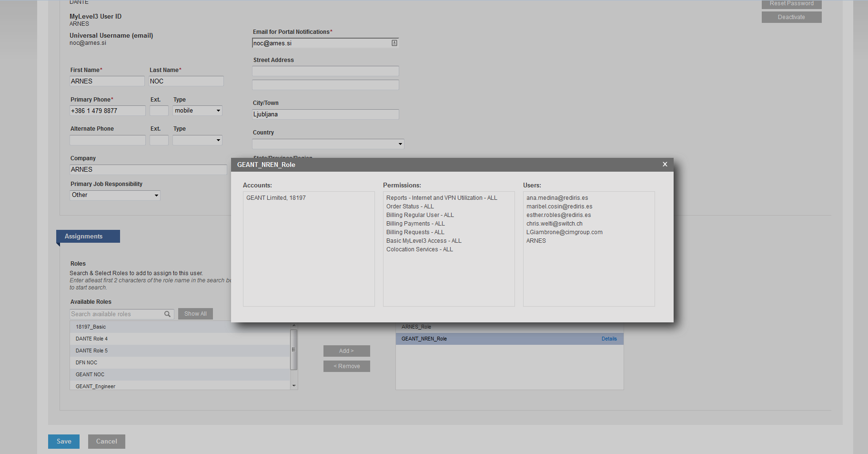Focus the Last Name field
The width and height of the screenshot is (868, 454).
click(186, 81)
